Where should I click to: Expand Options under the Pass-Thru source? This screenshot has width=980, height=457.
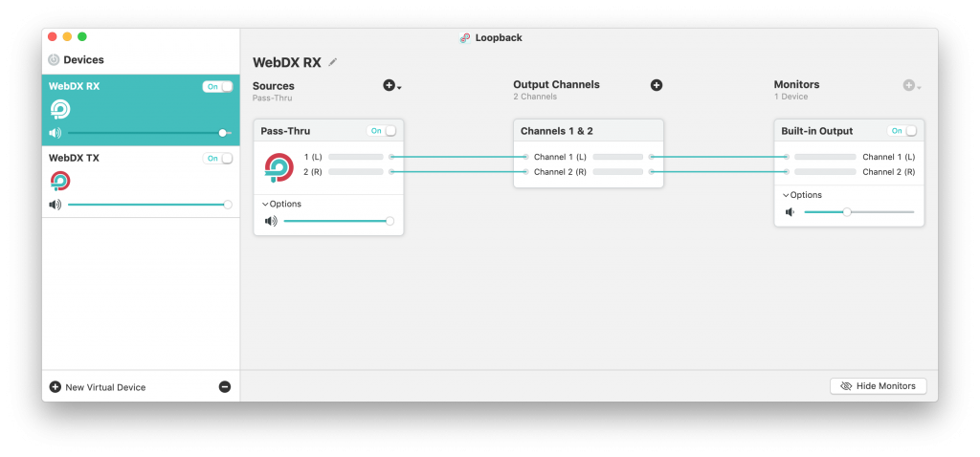281,205
